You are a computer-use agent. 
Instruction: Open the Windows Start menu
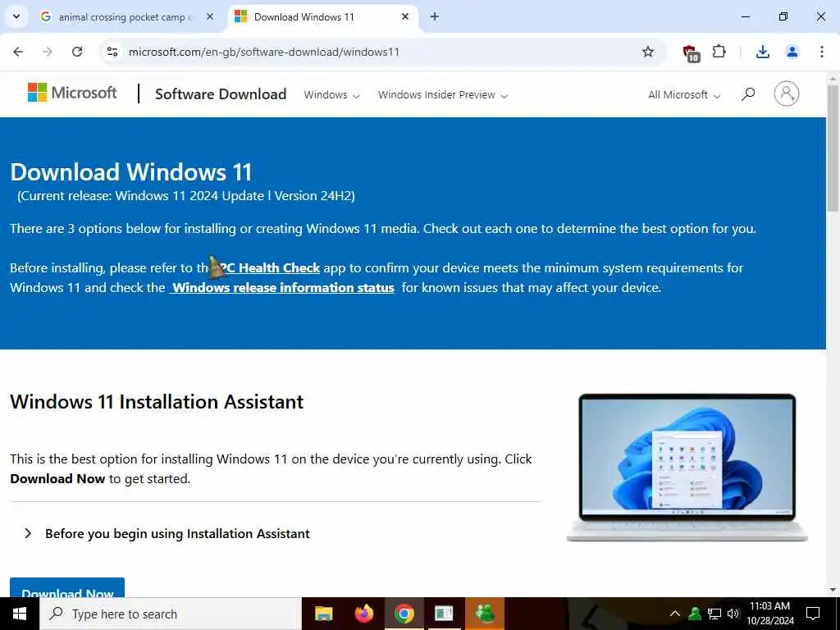tap(20, 614)
